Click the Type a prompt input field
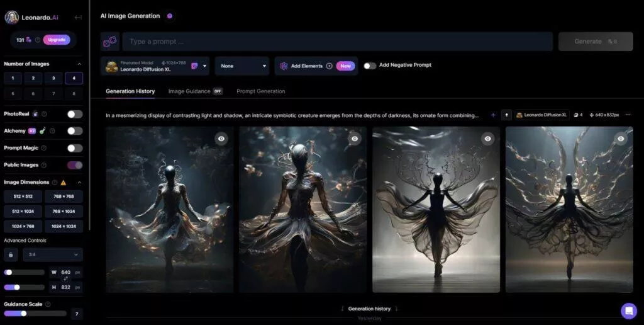Screen dimensions: 644x325 tap(338, 42)
